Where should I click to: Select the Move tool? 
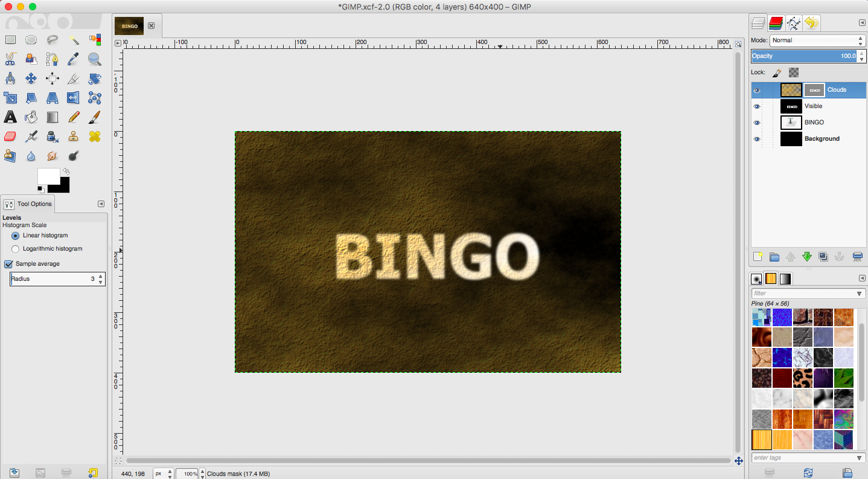(31, 79)
